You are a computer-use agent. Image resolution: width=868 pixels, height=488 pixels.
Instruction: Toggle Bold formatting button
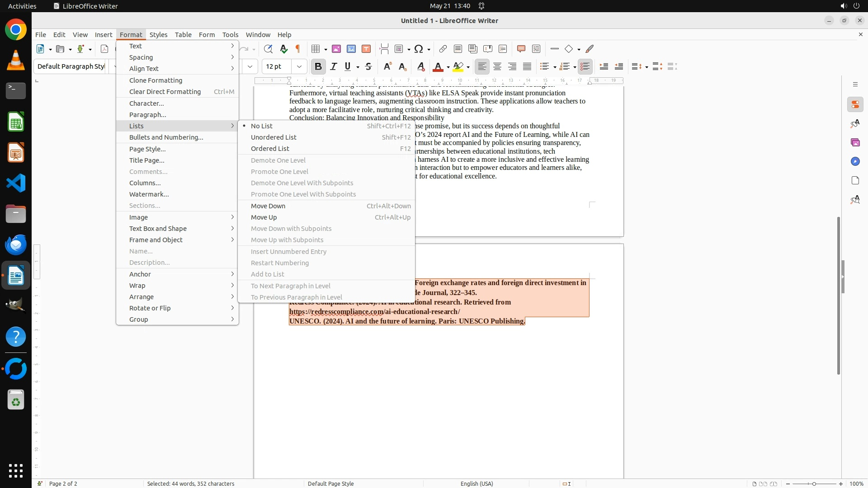pos(318,66)
